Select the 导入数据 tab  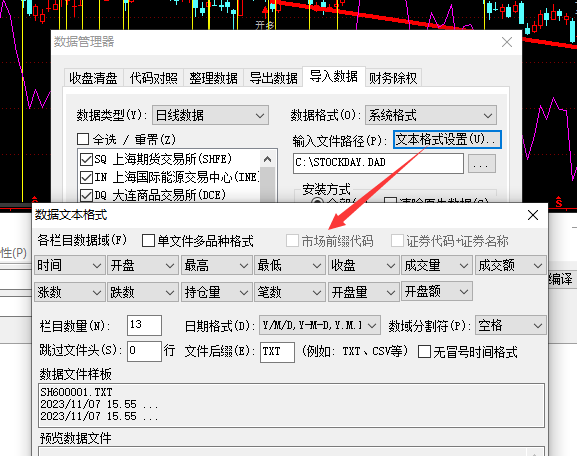334,77
